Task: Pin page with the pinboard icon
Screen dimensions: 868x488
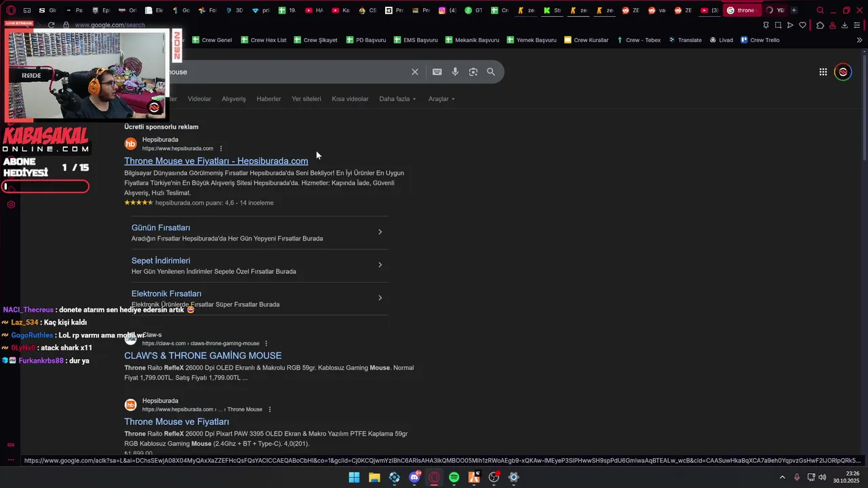Action: (x=766, y=25)
